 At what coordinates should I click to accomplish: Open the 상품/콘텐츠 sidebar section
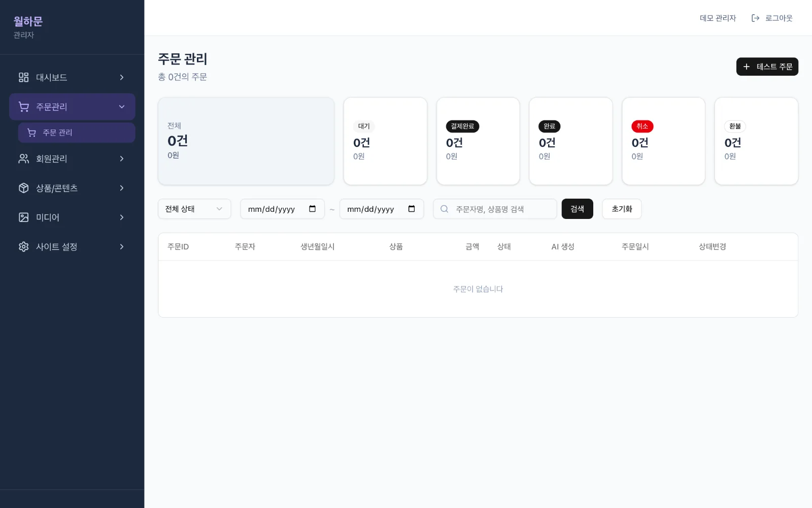click(72, 188)
